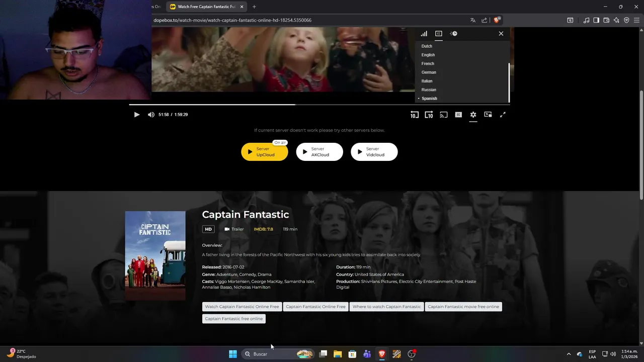The height and width of the screenshot is (362, 644).
Task: Open the Viggo Mortensen cast link
Action: click(232, 282)
